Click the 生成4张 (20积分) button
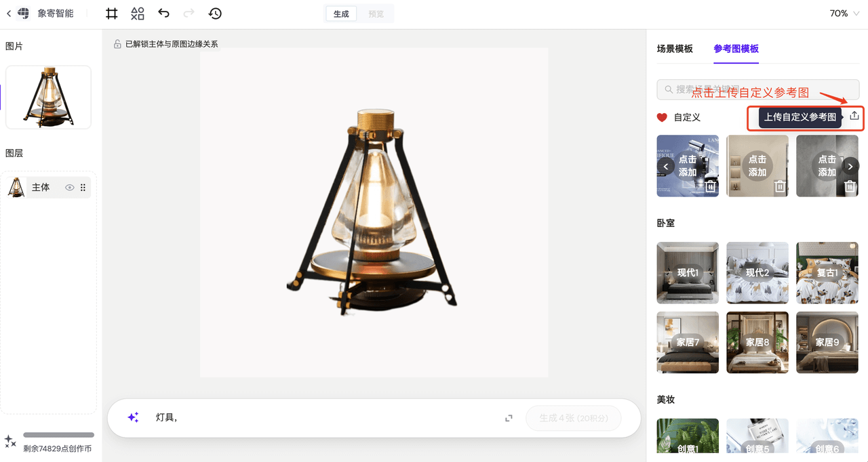The width and height of the screenshot is (868, 462). 575,418
